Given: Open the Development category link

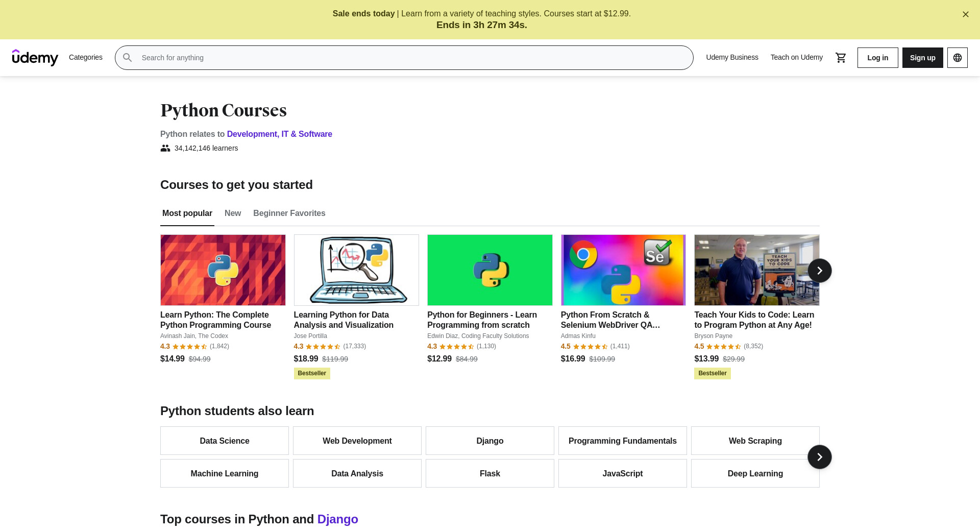Looking at the screenshot, I should pyautogui.click(x=252, y=134).
